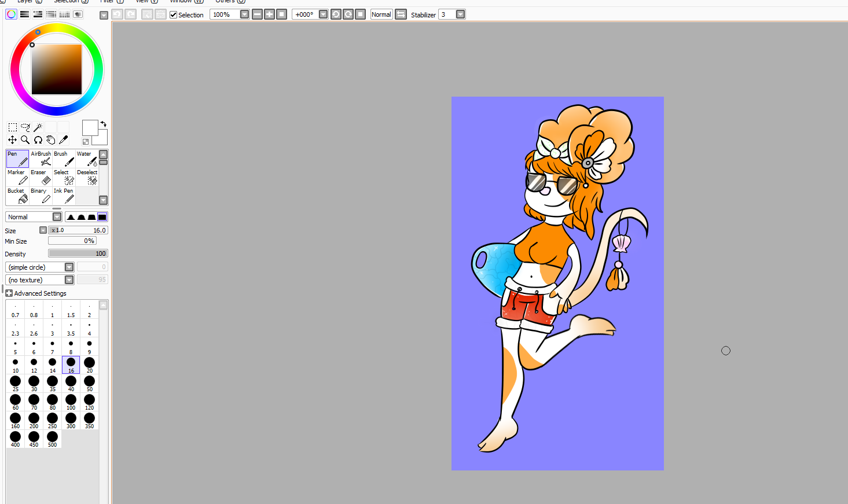The image size is (848, 504).
Task: Reset the canvas zoom level
Action: (x=281, y=14)
